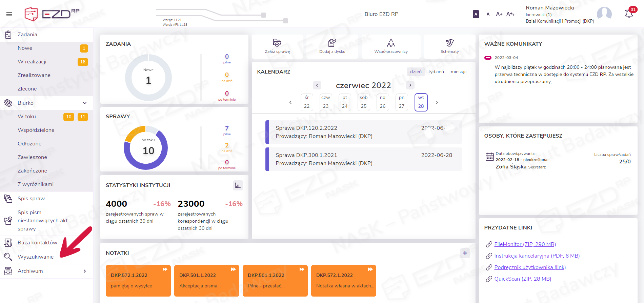Open Podręcznik użytkownika link
The height and width of the screenshot is (303, 644).
tap(530, 267)
